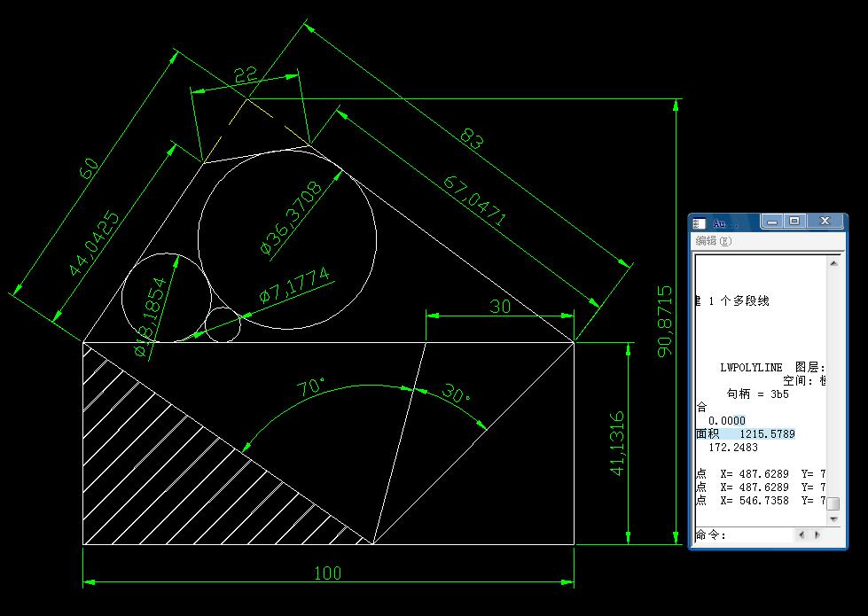Viewport: 868px width, 616px height.
Task: Maximize the AutoCAD text window
Action: [x=795, y=222]
